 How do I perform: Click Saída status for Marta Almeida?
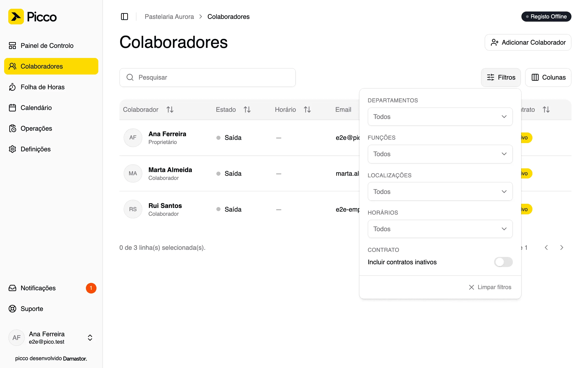pyautogui.click(x=229, y=173)
